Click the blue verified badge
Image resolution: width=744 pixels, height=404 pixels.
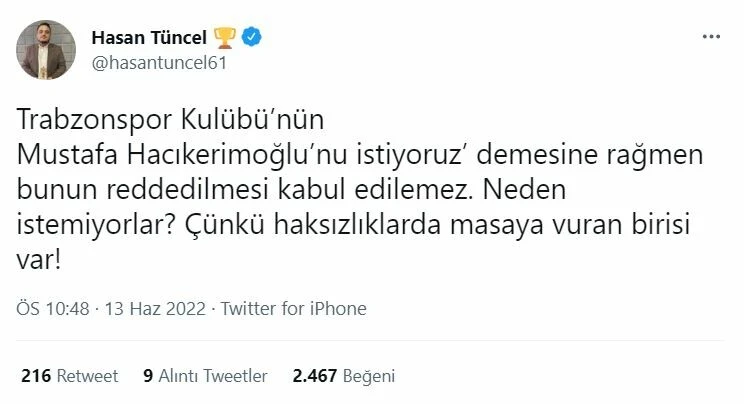pos(255,38)
